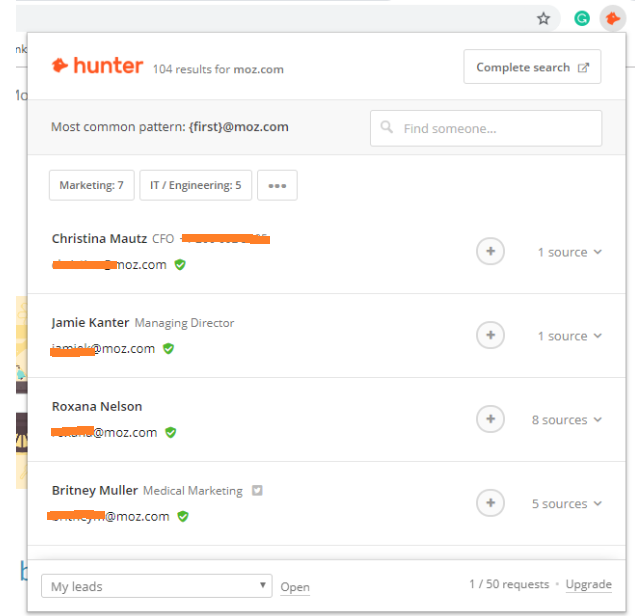The image size is (635, 616).
Task: Add Britney Muller to leads with plus icon
Action: pyautogui.click(x=490, y=504)
